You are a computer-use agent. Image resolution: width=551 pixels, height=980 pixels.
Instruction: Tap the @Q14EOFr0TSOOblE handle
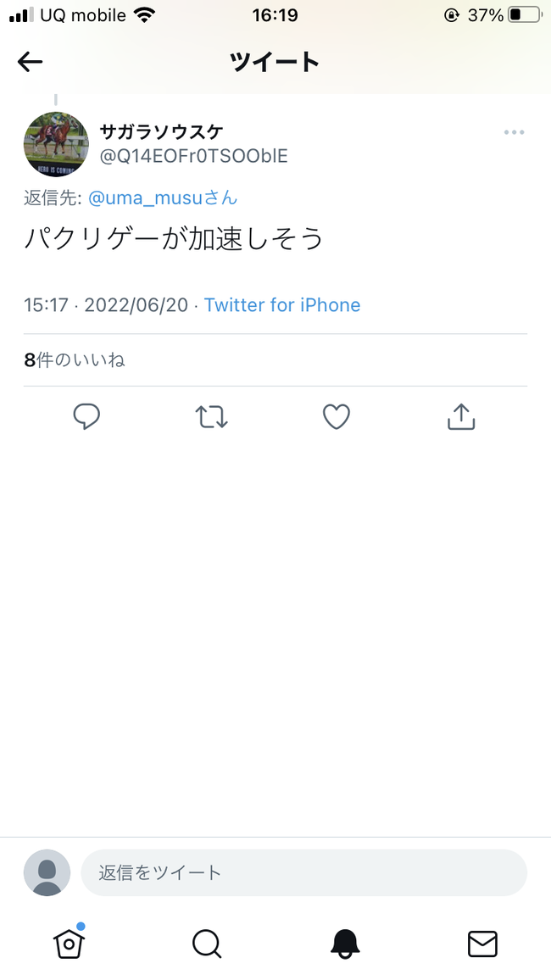pyautogui.click(x=193, y=156)
